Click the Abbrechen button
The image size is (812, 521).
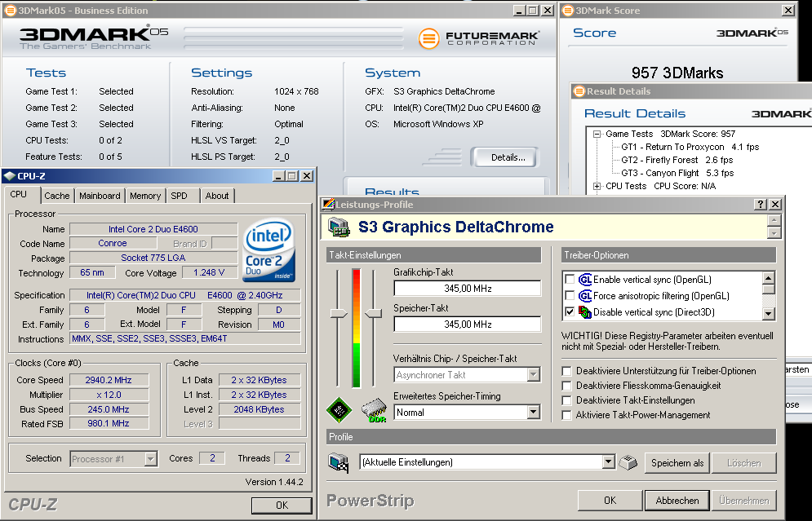[x=677, y=501]
